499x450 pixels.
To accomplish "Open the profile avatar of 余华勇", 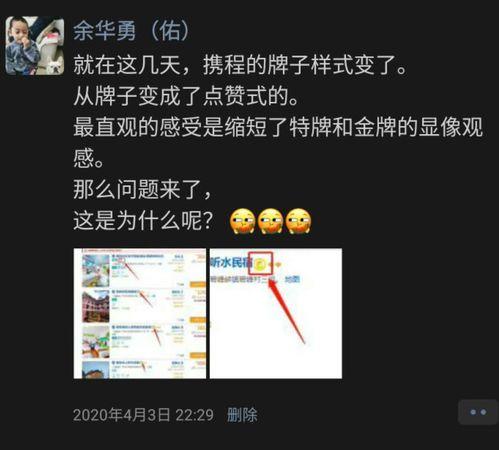I will (x=35, y=46).
